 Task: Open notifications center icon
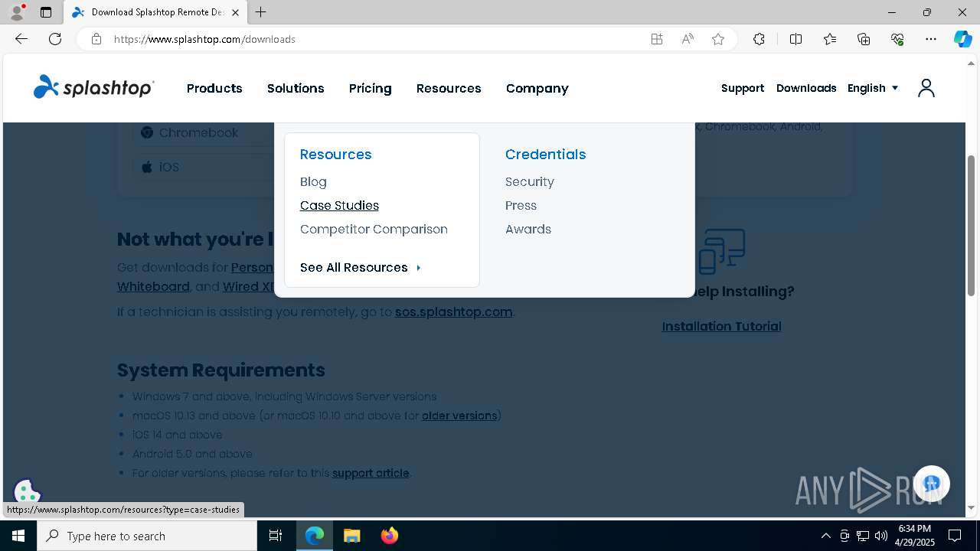pos(955,536)
